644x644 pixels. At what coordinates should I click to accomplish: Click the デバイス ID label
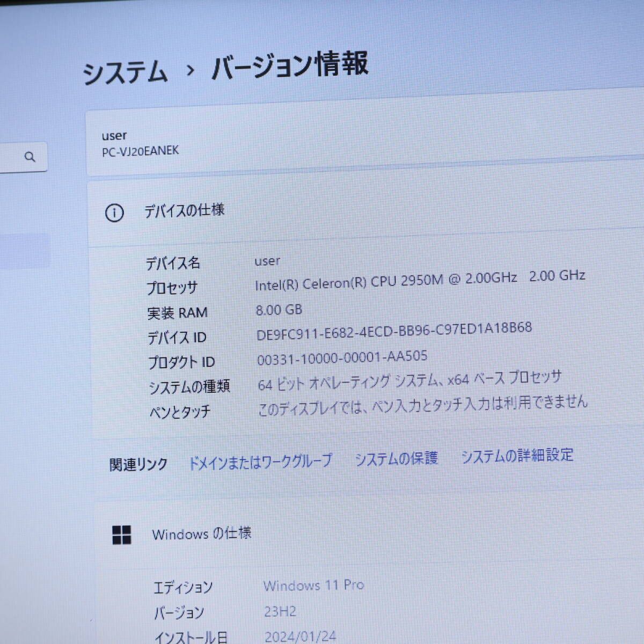pos(177,338)
